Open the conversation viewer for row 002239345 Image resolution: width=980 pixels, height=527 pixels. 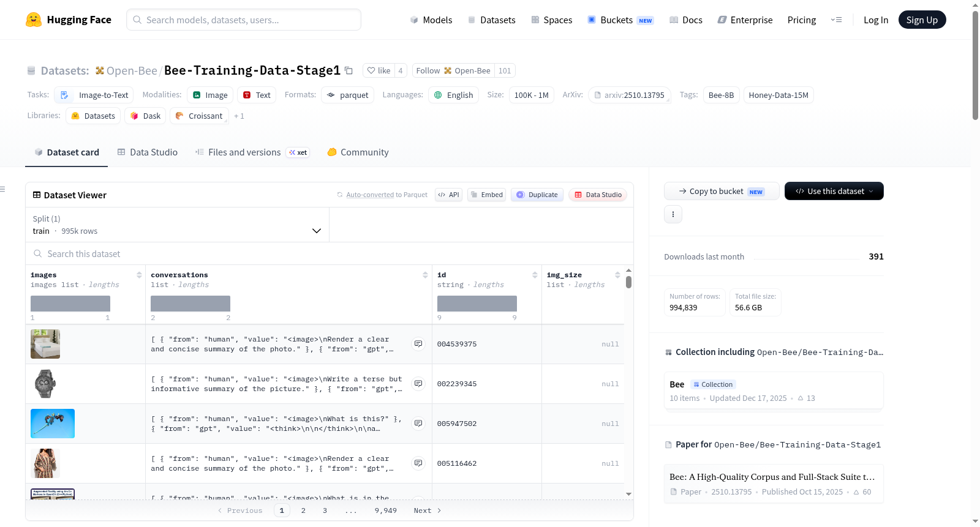click(418, 384)
